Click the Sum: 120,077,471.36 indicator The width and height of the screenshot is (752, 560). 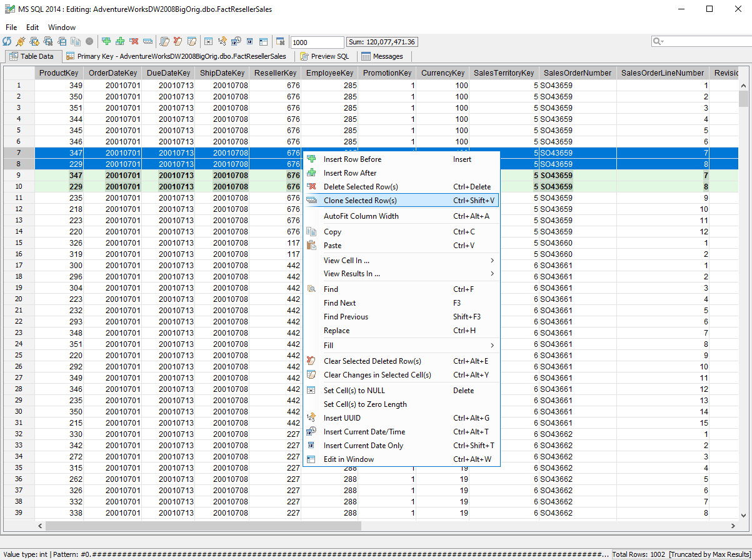pos(382,42)
